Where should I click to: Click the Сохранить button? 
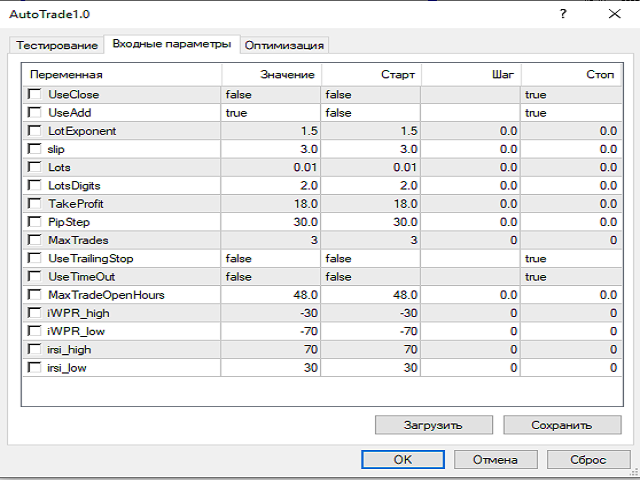562,425
